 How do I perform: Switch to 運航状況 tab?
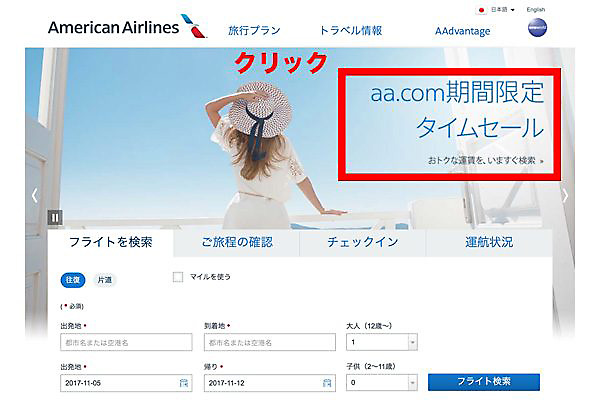pyautogui.click(x=489, y=242)
